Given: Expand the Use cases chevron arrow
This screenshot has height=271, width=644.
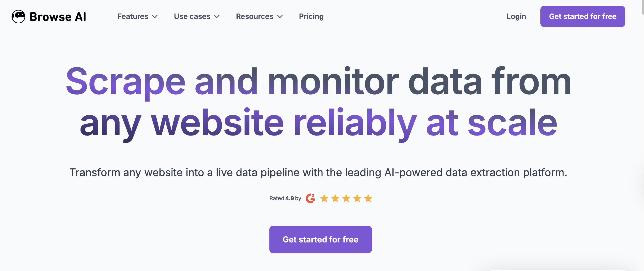Looking at the screenshot, I should pos(217,16).
